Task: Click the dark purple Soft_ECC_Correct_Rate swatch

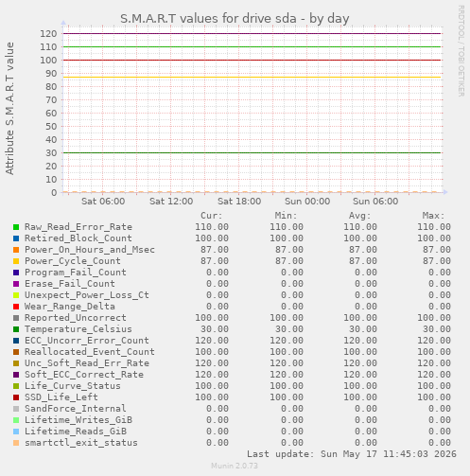Action: pos(16,375)
